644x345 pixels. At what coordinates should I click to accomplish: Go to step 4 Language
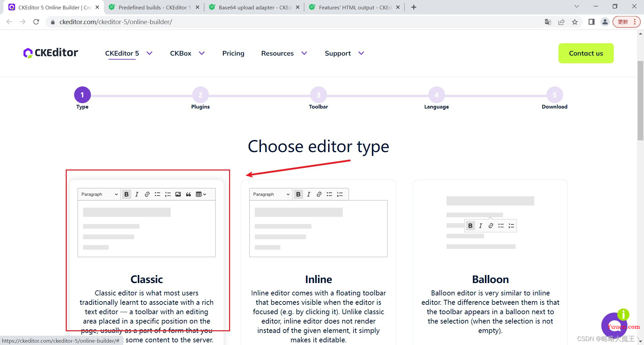[436, 95]
